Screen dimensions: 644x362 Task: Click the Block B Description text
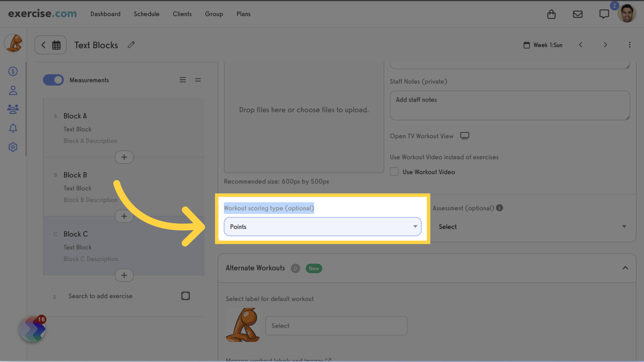(x=90, y=200)
